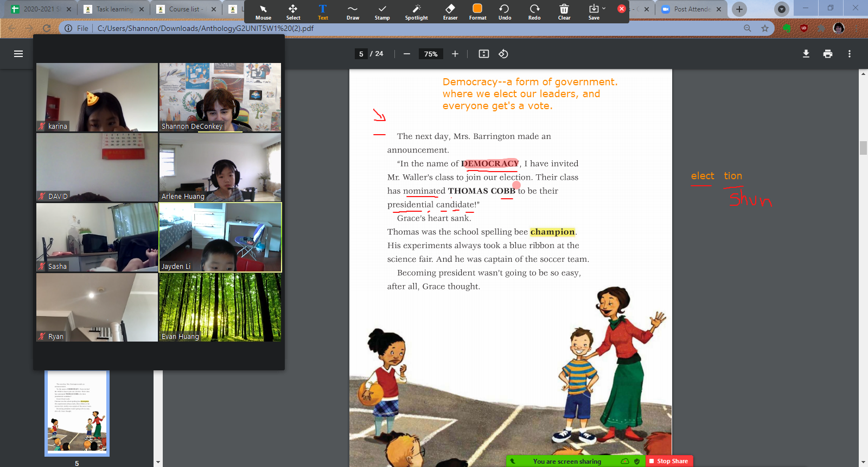Select Ryan's video tile
Screen dimensions: 868x467
(97, 307)
